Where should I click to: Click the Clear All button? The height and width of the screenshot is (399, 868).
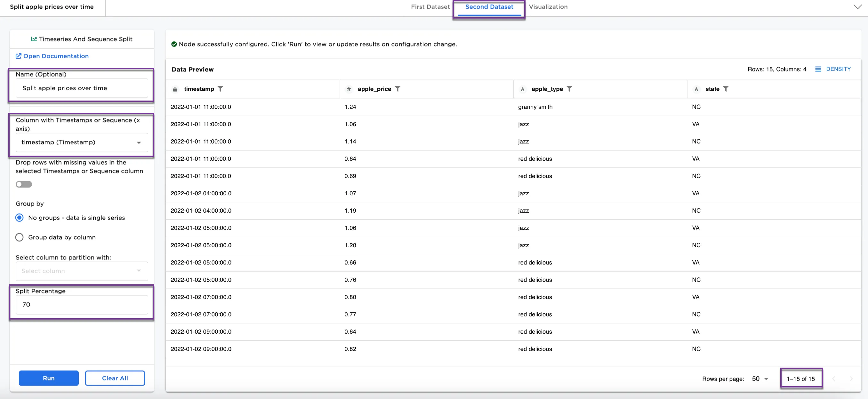point(115,378)
